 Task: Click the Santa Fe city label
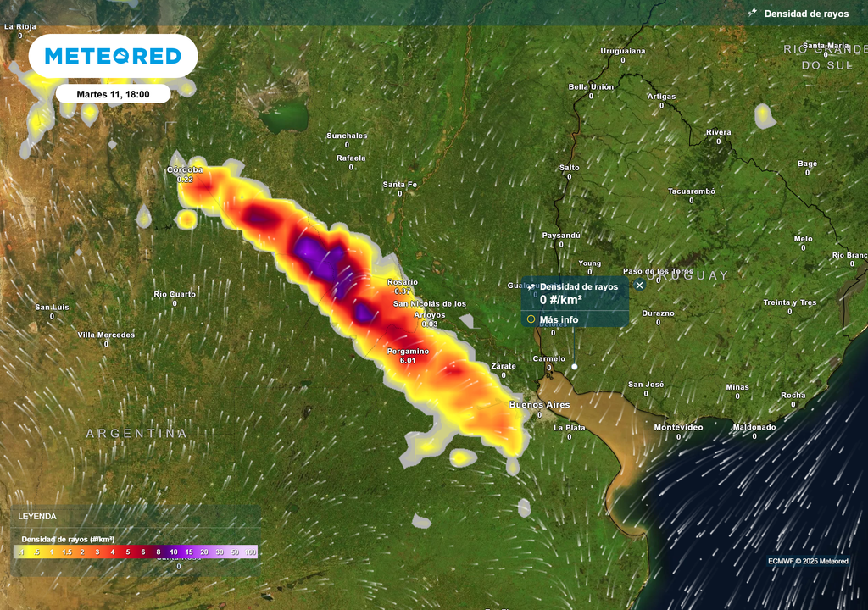399,185
